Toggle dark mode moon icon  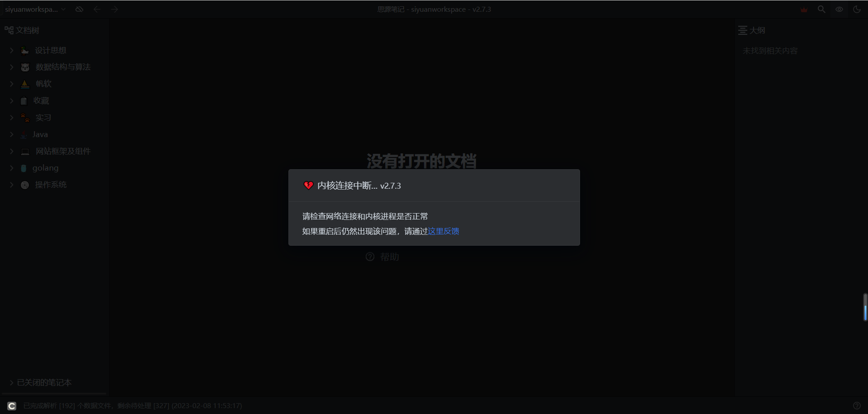(857, 9)
